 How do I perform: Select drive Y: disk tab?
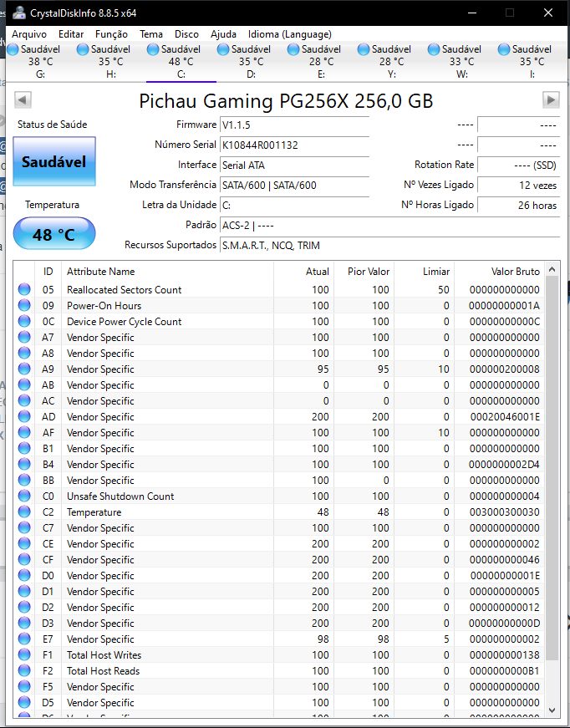[391, 61]
